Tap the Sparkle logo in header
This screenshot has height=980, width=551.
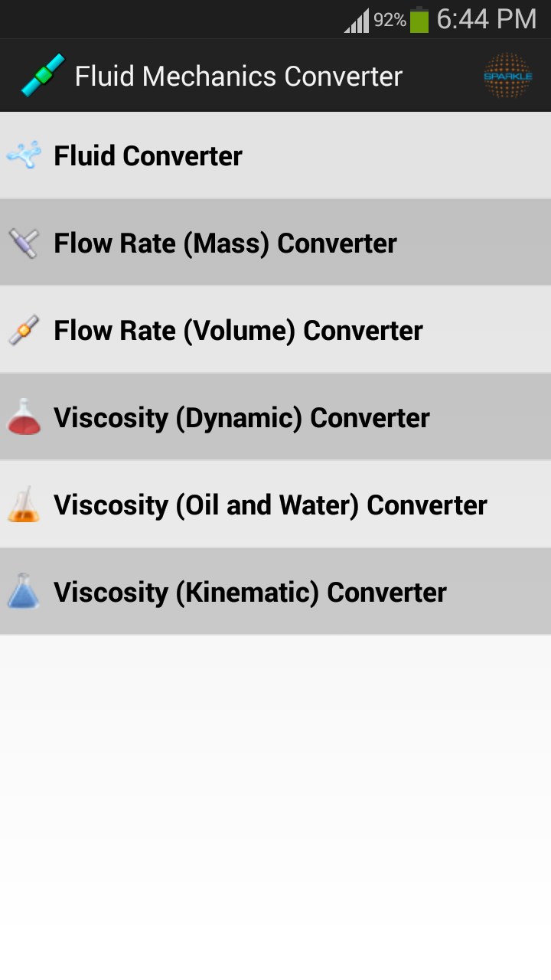tap(507, 76)
